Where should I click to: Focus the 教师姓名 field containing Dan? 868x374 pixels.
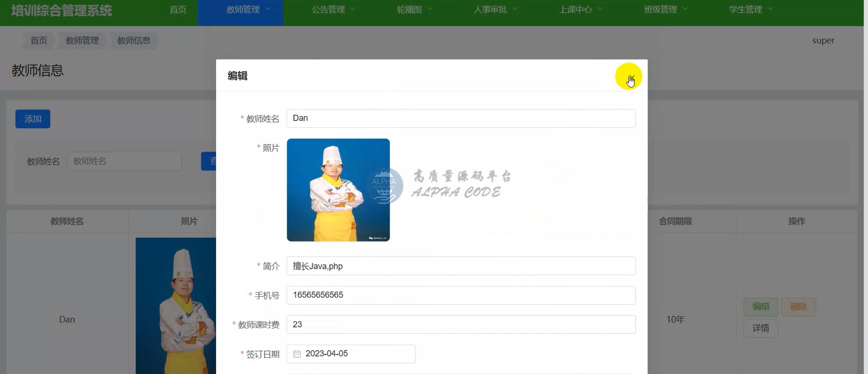coord(461,118)
